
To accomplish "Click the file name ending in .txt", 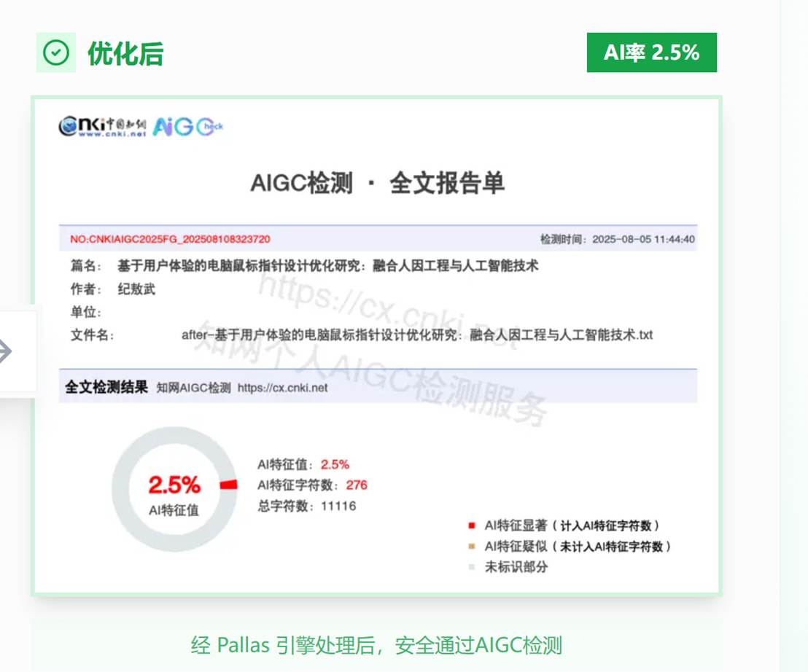I will click(x=417, y=335).
